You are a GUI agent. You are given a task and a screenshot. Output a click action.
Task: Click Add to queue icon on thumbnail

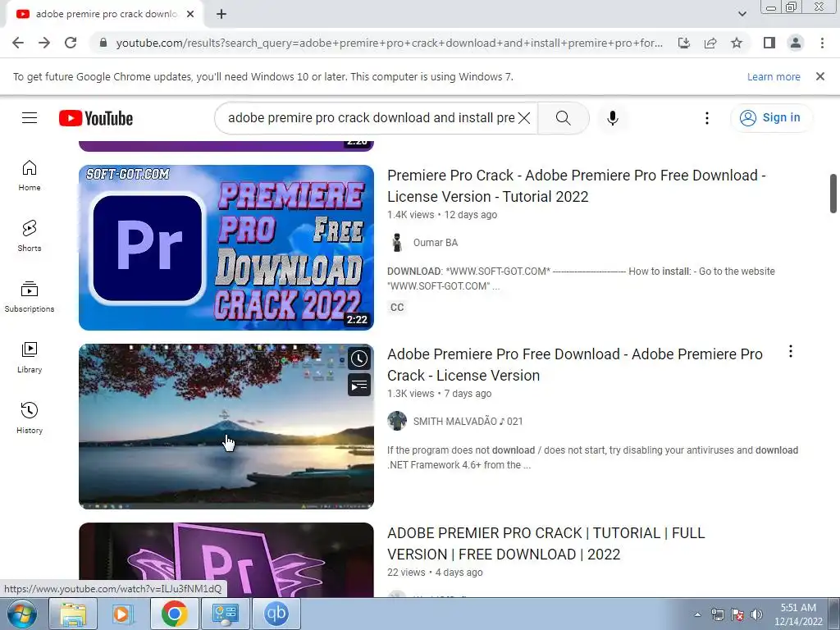click(x=359, y=386)
